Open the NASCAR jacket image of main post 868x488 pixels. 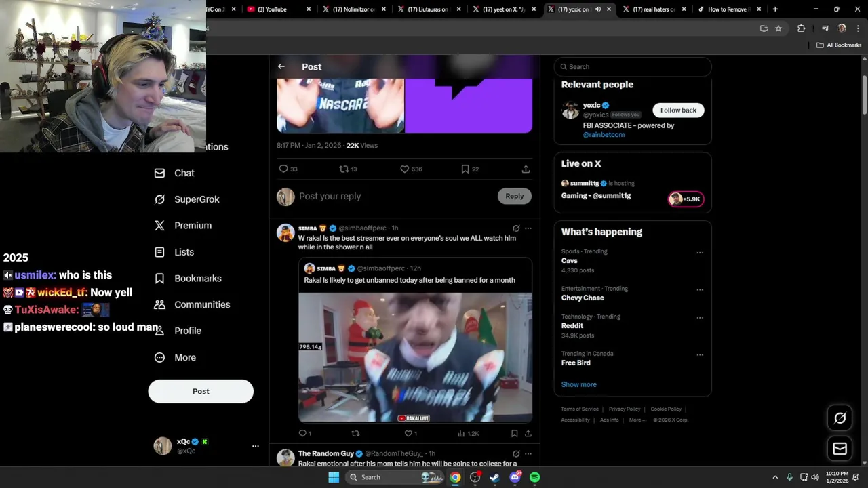click(340, 105)
